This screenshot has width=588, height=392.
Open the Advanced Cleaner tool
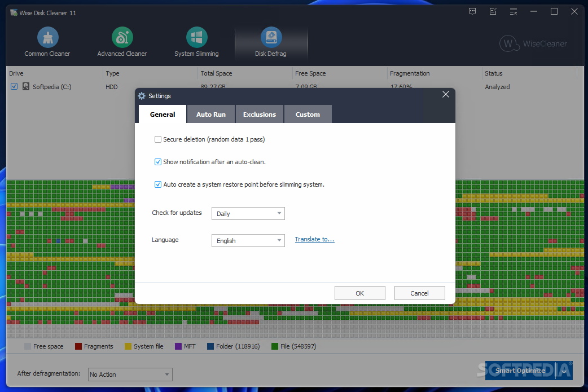tap(122, 42)
